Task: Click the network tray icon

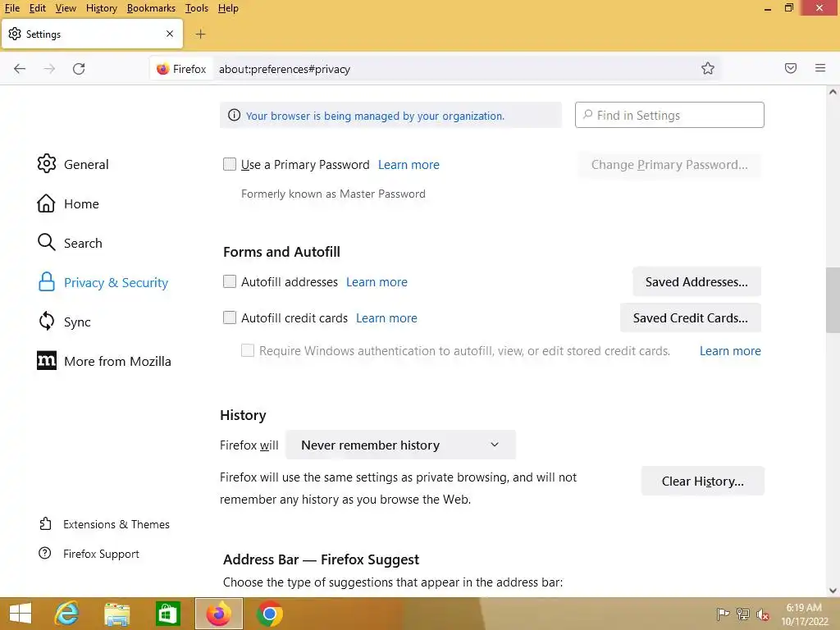Action: (743, 614)
